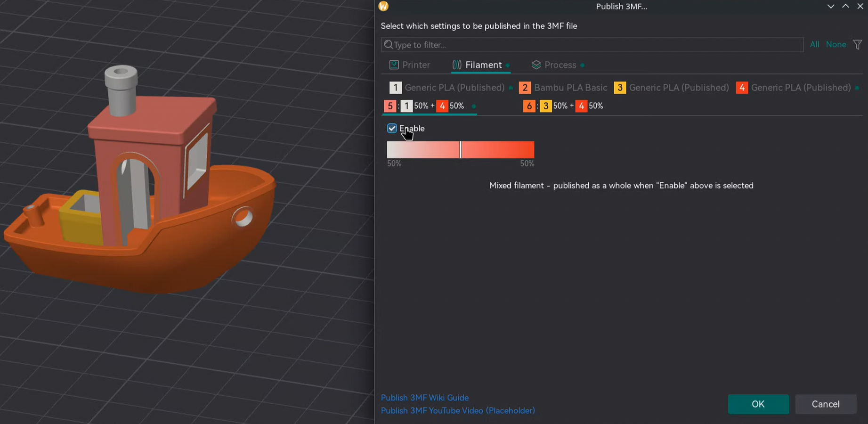
Task: Click the Type to filter input field
Action: (592, 45)
